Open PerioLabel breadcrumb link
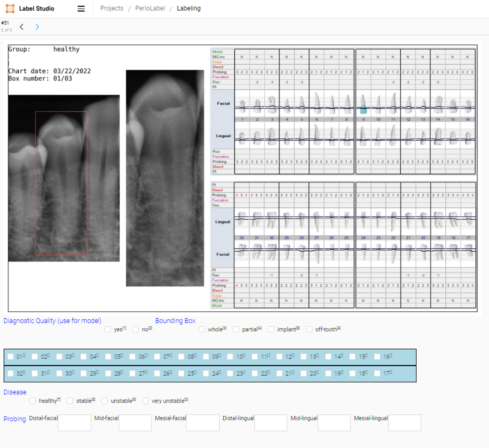Viewport: 489px width, 448px height. pos(150,8)
